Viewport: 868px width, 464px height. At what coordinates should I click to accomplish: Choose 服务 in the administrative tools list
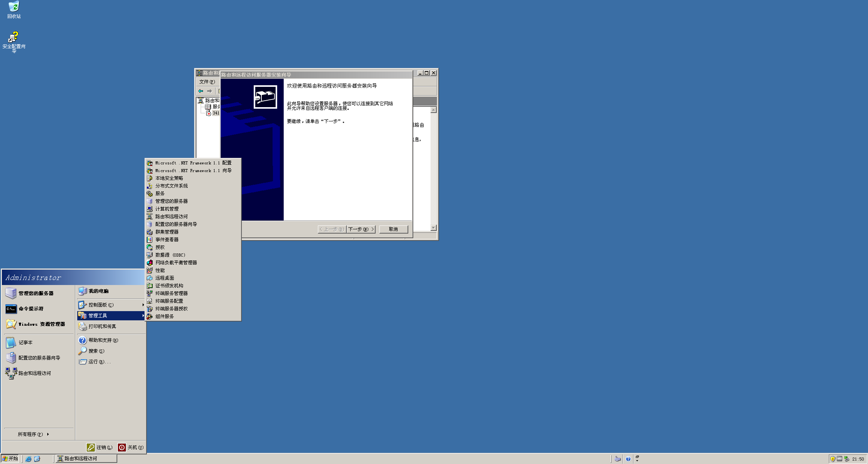(160, 194)
